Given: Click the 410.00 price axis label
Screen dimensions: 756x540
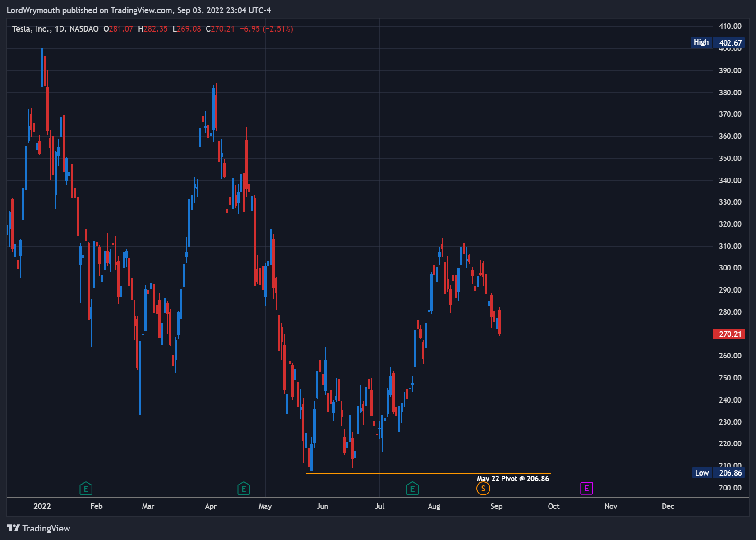Looking at the screenshot, I should point(730,26).
